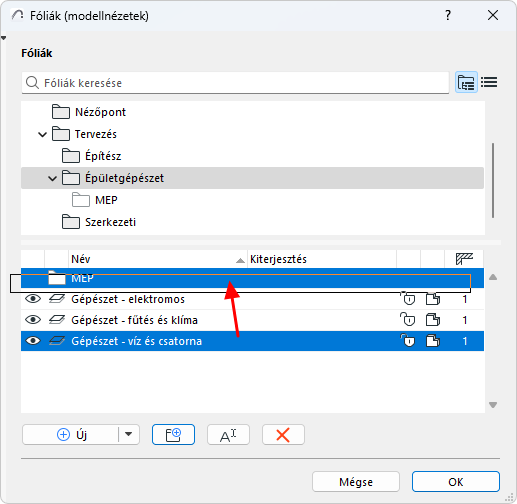The height and width of the screenshot is (504, 517).
Task: Click new folder icon button
Action: pyautogui.click(x=173, y=435)
